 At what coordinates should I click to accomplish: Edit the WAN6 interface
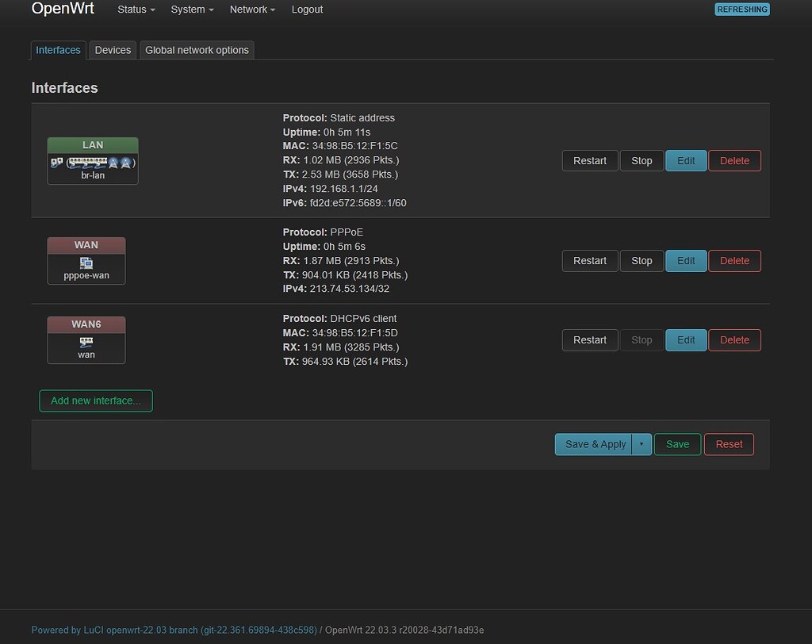pyautogui.click(x=686, y=340)
